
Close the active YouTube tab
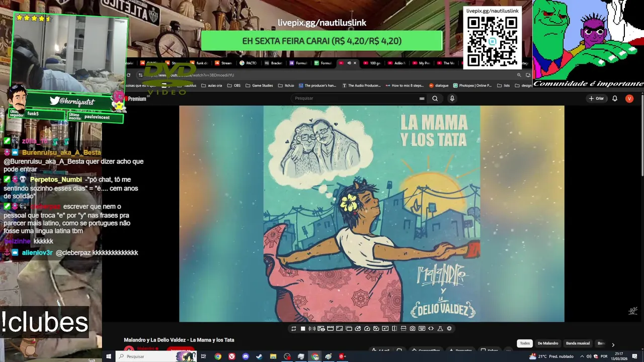pos(355,63)
